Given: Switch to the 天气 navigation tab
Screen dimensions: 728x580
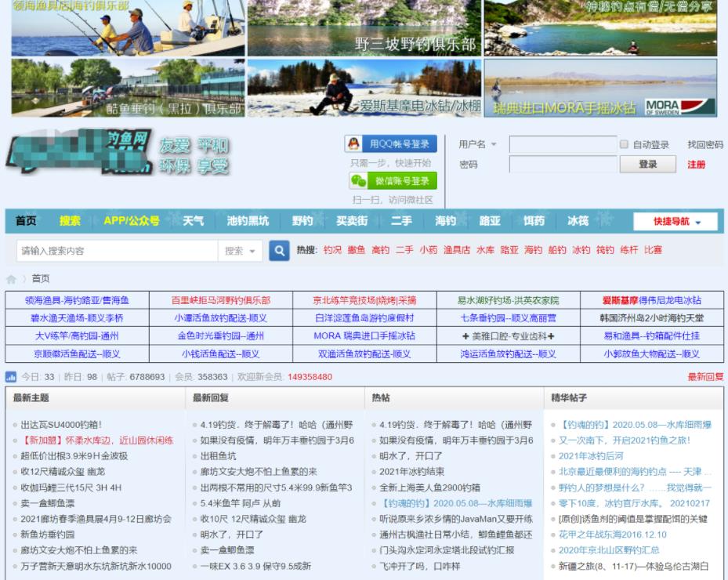Looking at the screenshot, I should click(193, 221).
